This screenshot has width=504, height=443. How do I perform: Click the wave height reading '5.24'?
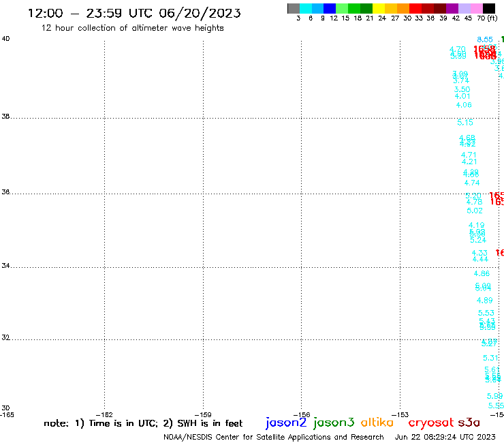pyautogui.click(x=478, y=240)
